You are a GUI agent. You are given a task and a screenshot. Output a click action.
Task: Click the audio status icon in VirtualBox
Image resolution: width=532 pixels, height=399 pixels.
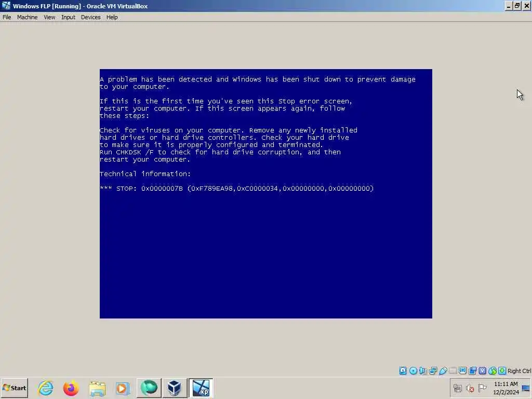tap(423, 370)
